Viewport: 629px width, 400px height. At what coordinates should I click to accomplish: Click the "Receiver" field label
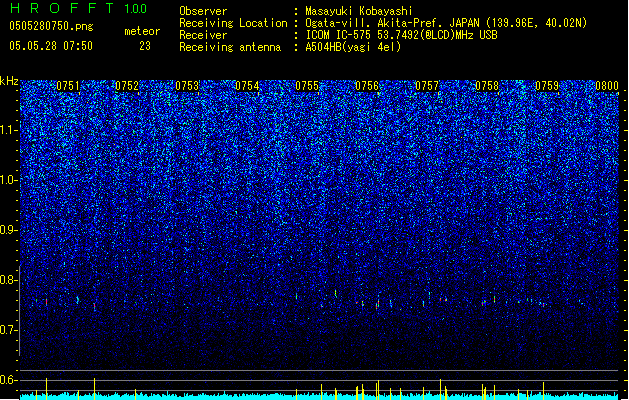[203, 35]
